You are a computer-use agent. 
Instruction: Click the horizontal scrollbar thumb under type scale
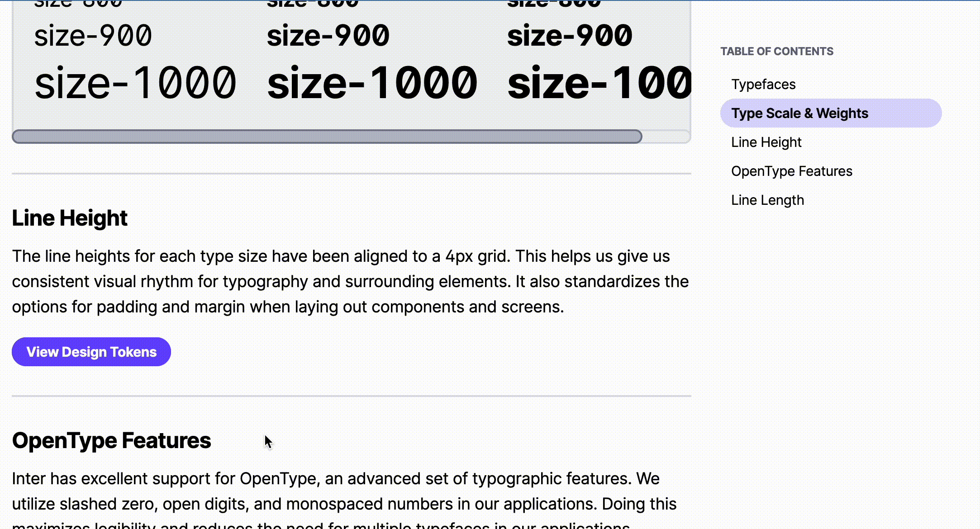point(327,137)
